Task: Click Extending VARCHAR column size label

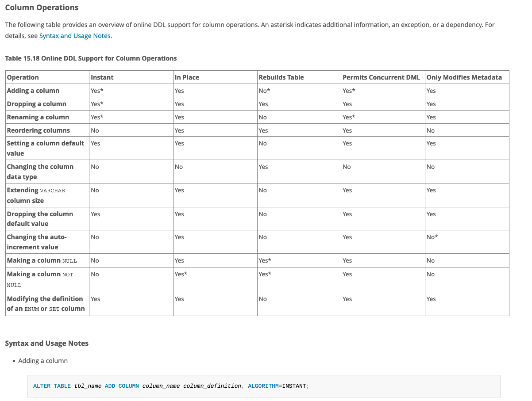Action: coord(36,195)
